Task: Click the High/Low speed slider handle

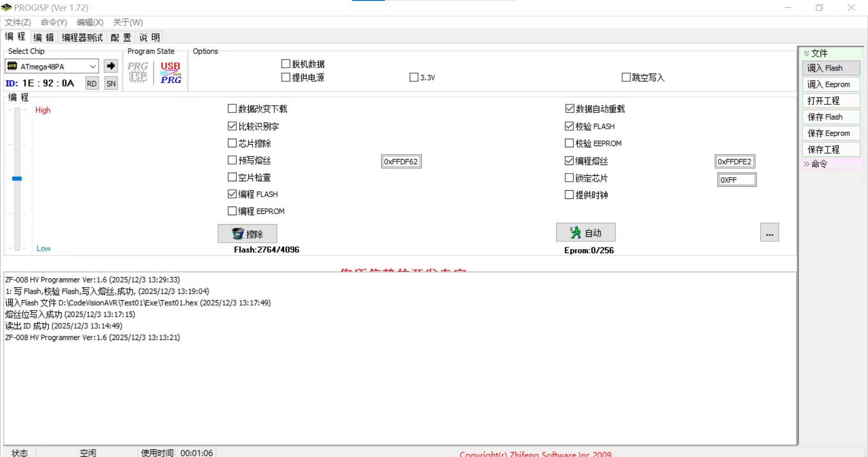Action: (17, 179)
